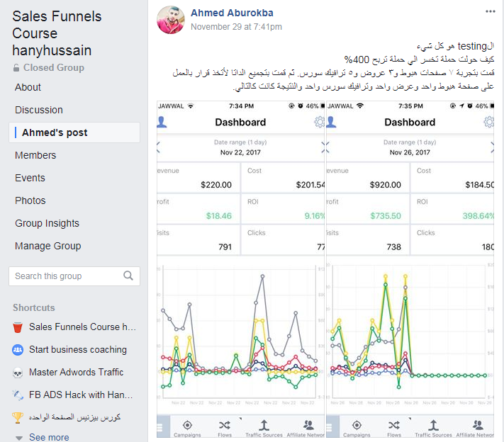Click previous-date chevron in Nov 26 screenshot

[x=327, y=147]
